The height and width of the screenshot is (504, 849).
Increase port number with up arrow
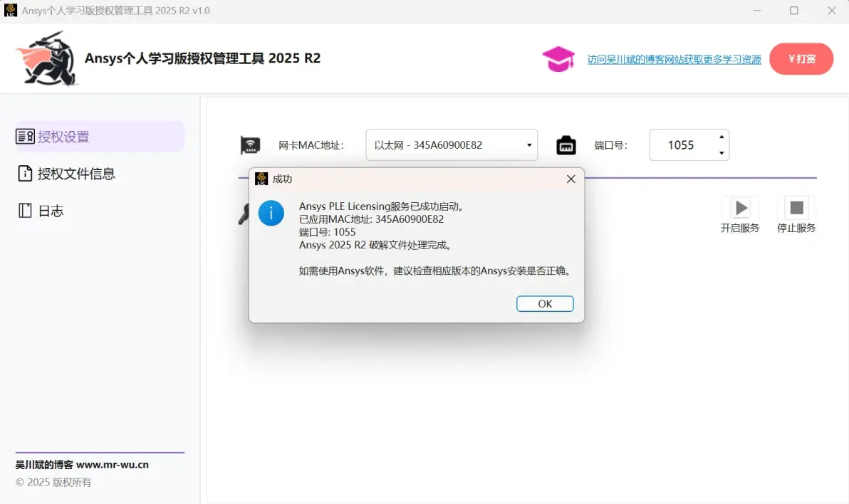click(x=722, y=137)
